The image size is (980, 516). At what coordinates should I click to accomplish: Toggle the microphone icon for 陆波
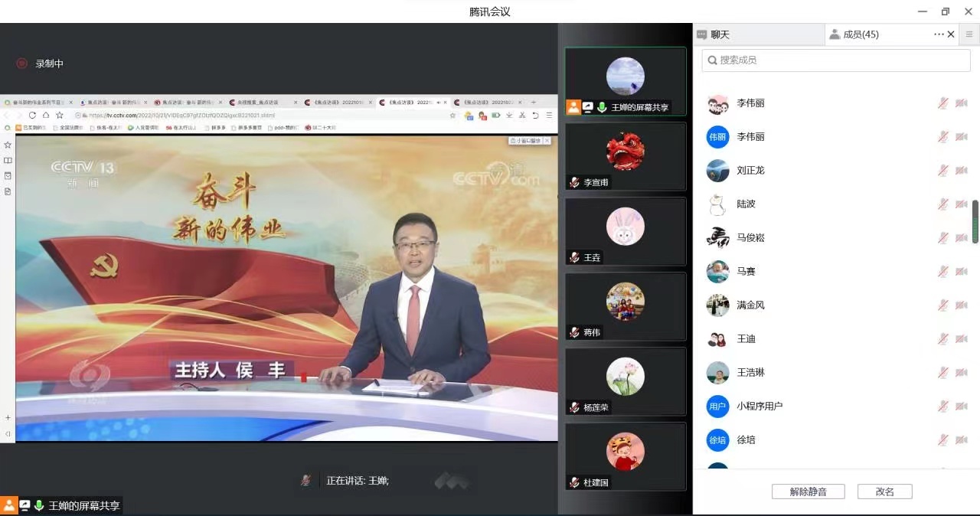tap(943, 204)
